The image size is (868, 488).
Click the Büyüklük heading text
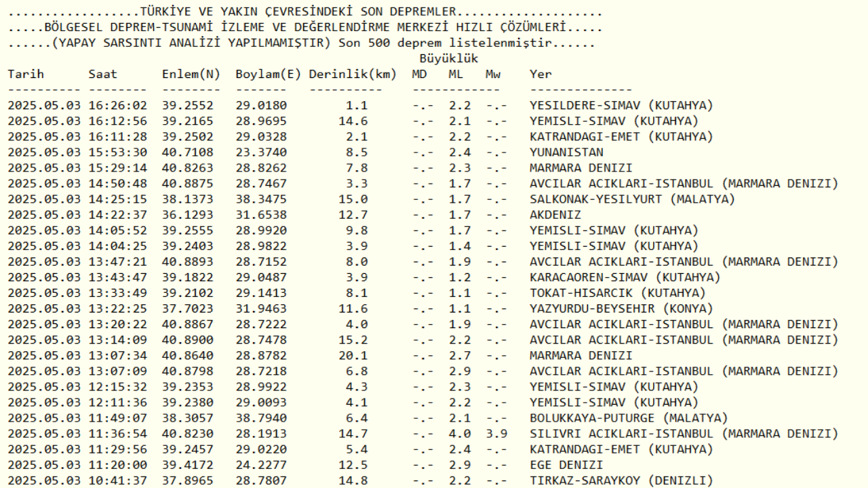point(448,59)
